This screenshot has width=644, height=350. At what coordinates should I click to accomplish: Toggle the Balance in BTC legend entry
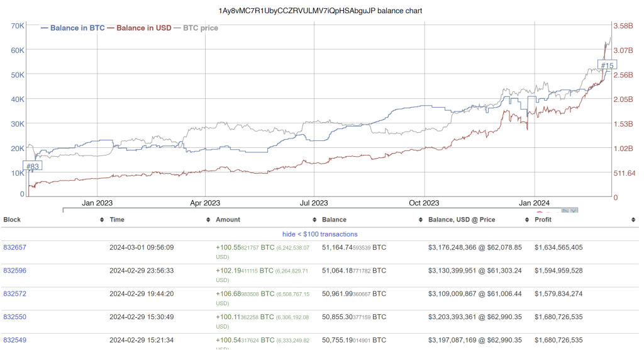tap(73, 28)
